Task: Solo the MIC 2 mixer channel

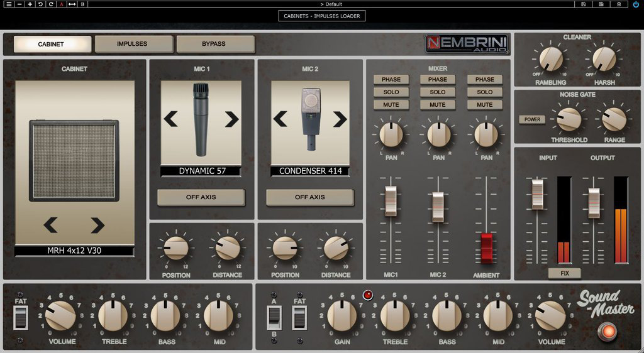Action: coord(438,92)
